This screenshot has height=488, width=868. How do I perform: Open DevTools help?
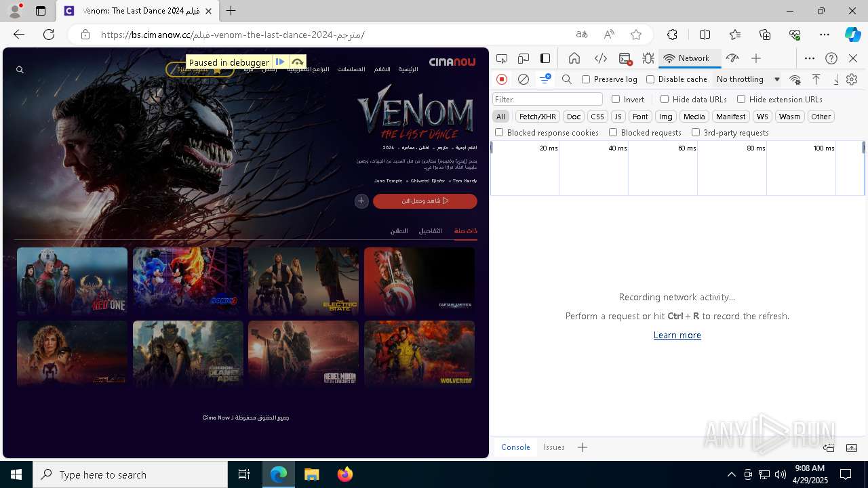point(831,58)
